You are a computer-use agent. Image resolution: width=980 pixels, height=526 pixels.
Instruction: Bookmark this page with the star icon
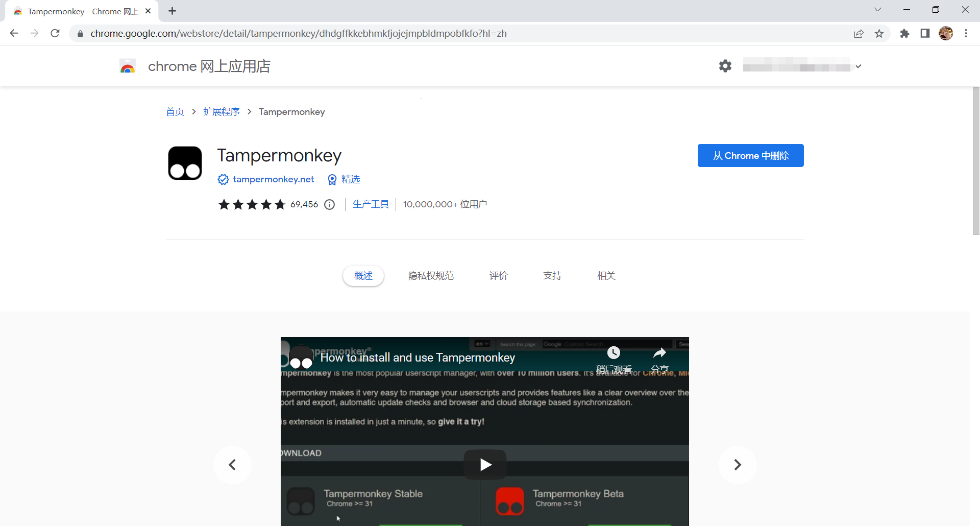879,34
